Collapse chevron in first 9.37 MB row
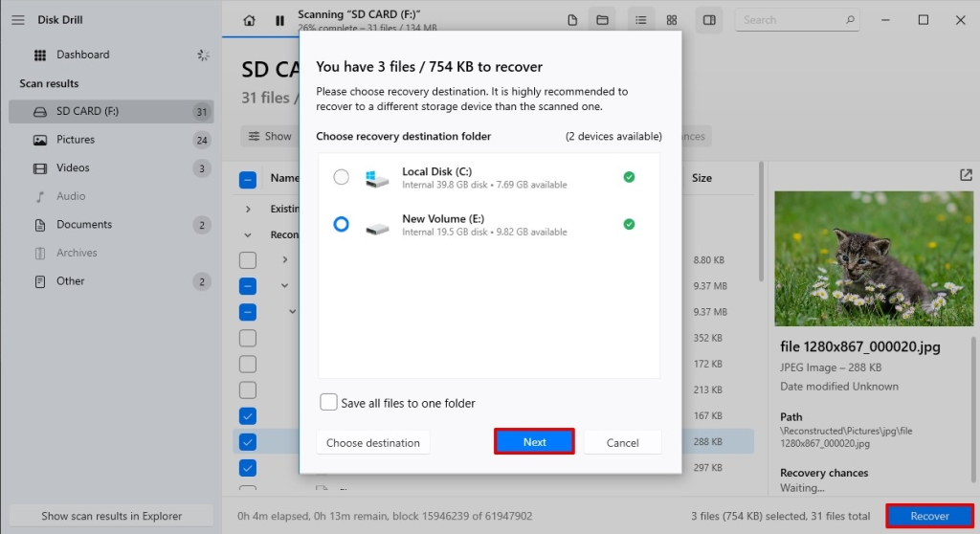 click(284, 285)
